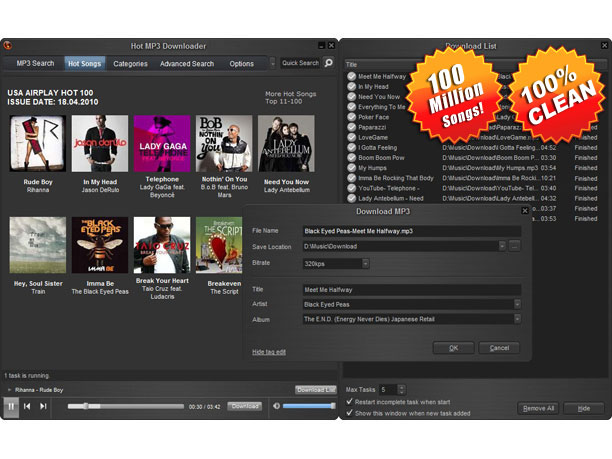Click status icon beside Lady Antebellum - Need

(x=352, y=198)
